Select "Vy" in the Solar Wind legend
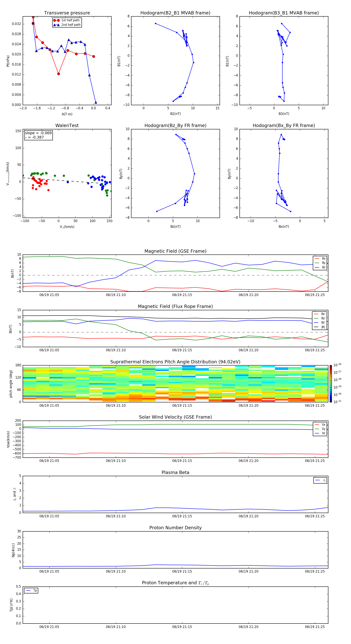Screen dimensions: 351x644 click(x=320, y=429)
